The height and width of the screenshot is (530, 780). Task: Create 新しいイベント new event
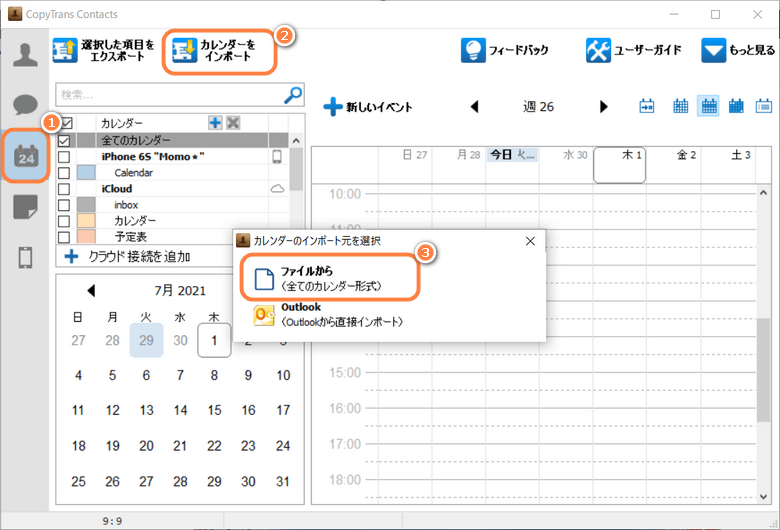coord(368,107)
